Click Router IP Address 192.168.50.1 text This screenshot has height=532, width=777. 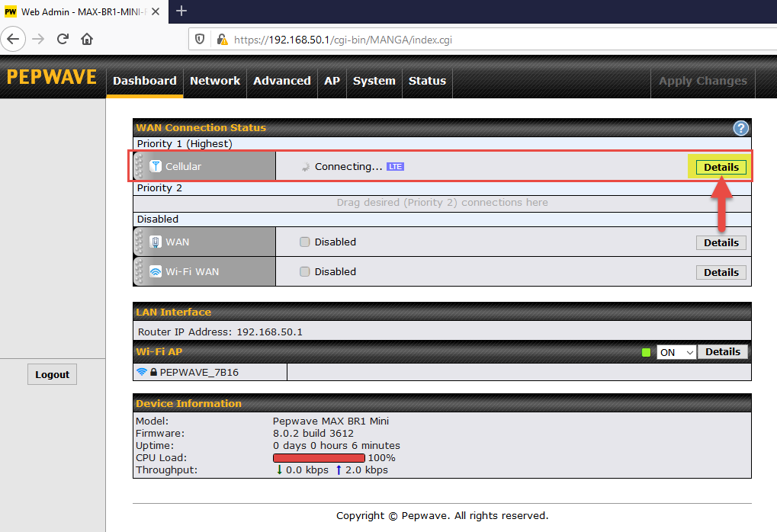[x=220, y=332]
